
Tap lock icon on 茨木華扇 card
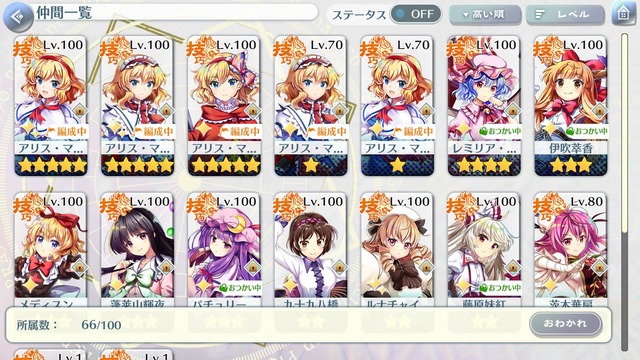click(x=599, y=267)
